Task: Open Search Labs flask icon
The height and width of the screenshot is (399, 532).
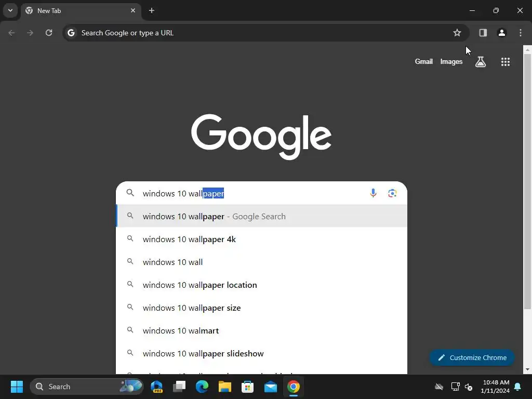Action: click(x=481, y=62)
